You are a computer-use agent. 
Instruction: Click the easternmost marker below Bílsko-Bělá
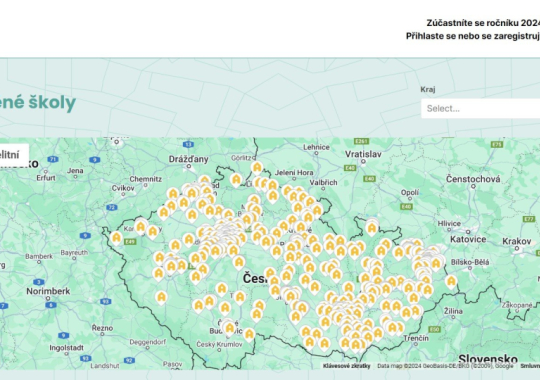coord(451,282)
